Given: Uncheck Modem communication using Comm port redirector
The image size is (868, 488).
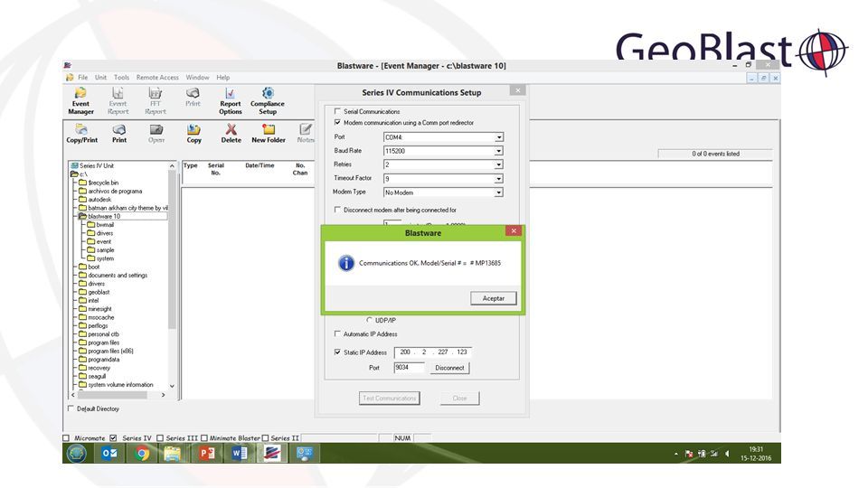Looking at the screenshot, I should tap(337, 122).
